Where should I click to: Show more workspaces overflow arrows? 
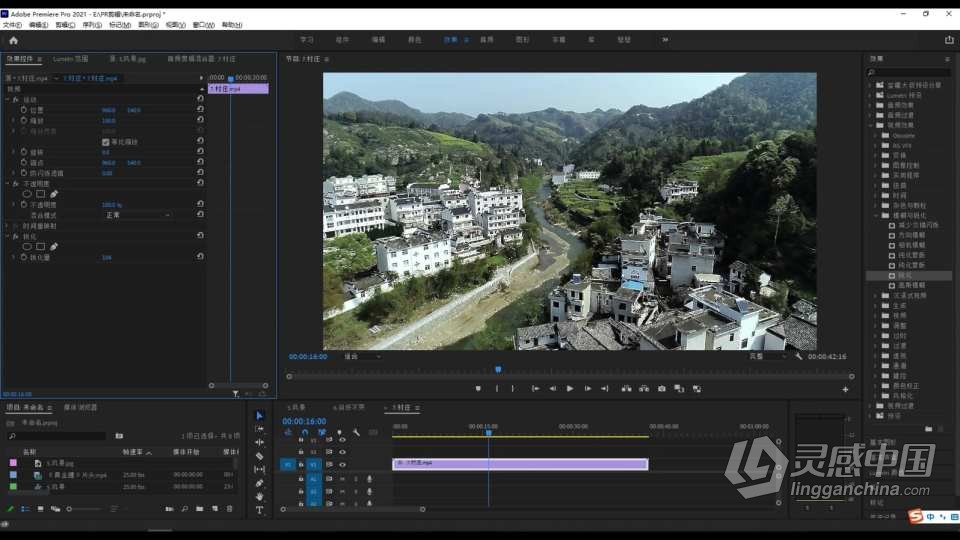[x=665, y=40]
